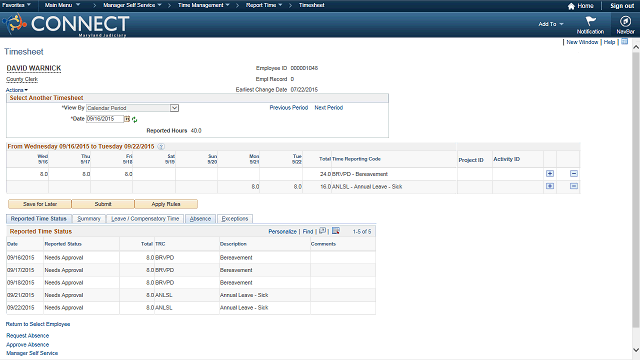Select the Reported Time Status tab
The height and width of the screenshot is (360, 640).
(39, 219)
